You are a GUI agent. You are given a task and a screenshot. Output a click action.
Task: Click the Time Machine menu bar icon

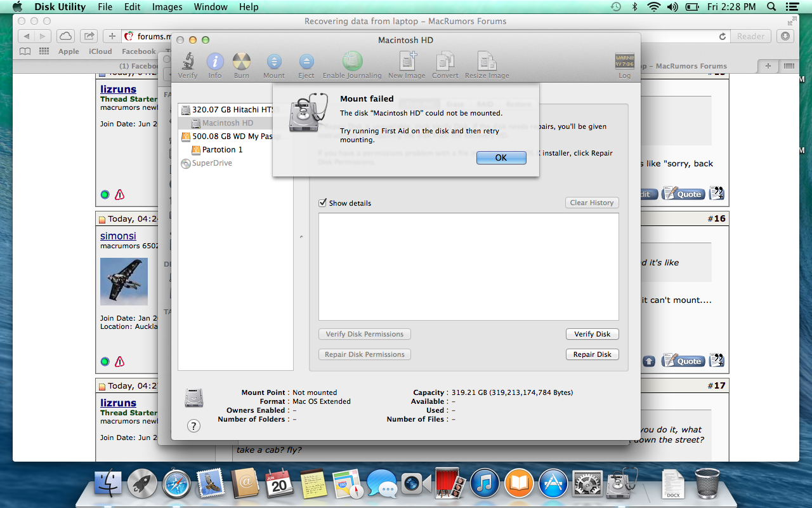point(615,7)
